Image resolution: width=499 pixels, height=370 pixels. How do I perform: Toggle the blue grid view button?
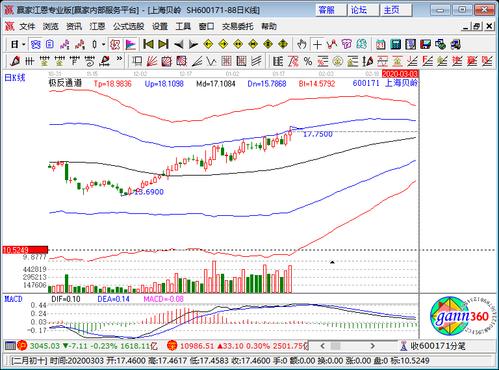tap(50, 44)
